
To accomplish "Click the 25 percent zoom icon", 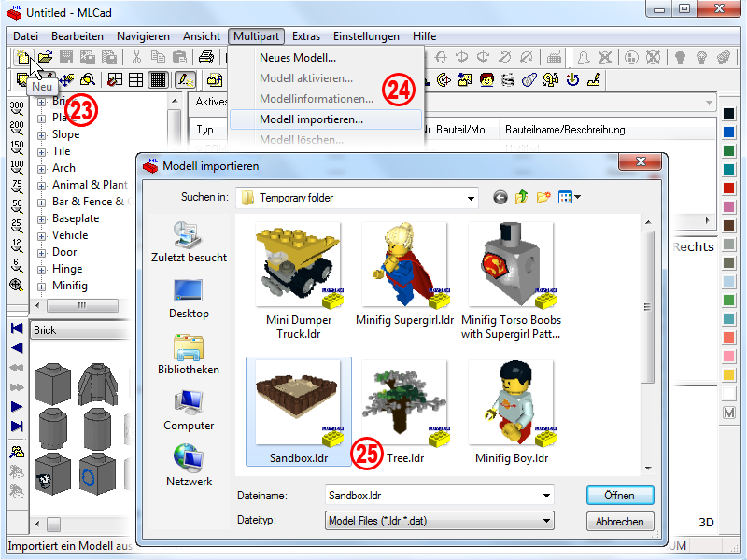I will [17, 226].
